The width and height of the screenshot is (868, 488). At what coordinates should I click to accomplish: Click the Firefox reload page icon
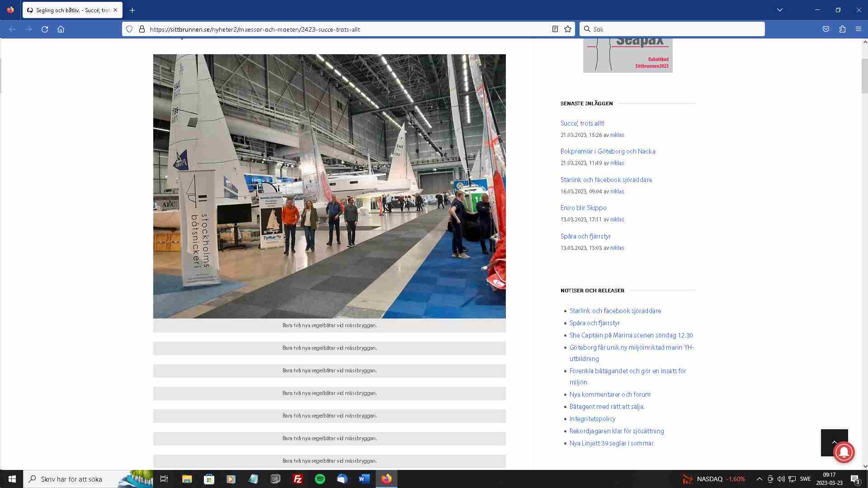pos(45,29)
